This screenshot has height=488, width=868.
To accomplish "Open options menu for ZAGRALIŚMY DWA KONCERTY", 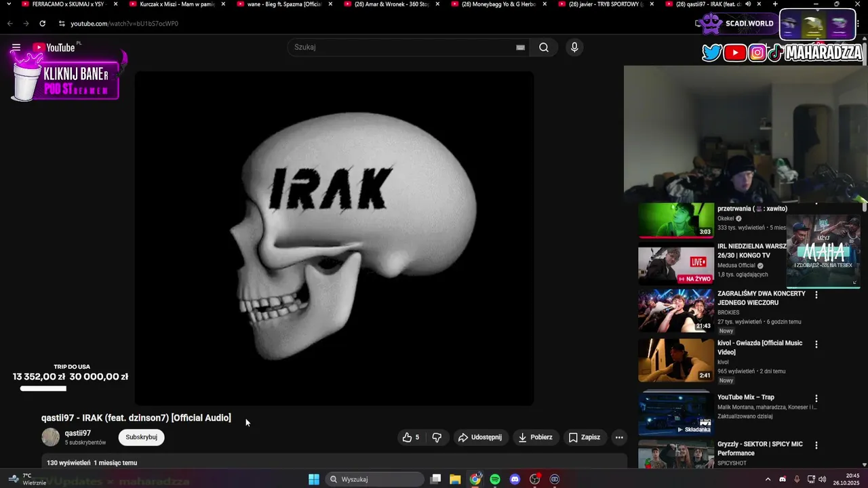I will [x=816, y=296].
